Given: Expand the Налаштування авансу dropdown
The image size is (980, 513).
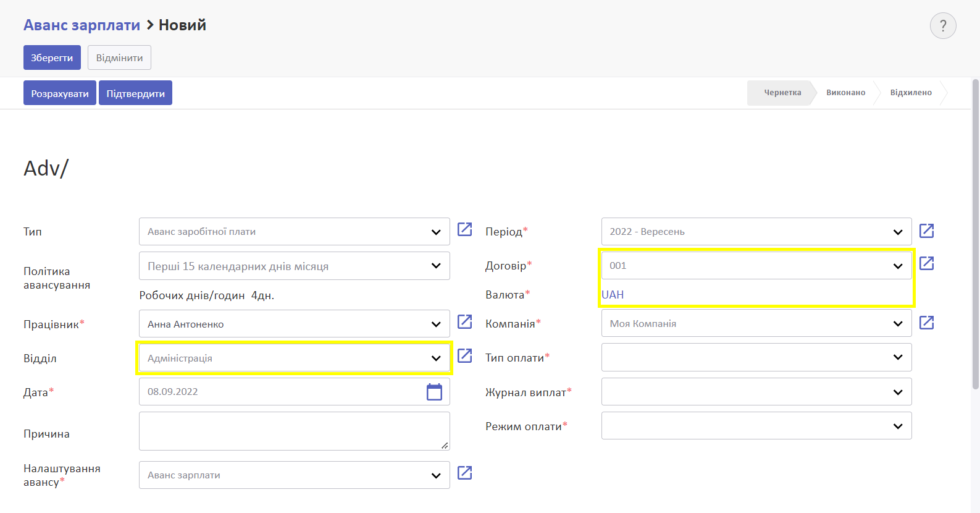Looking at the screenshot, I should pyautogui.click(x=295, y=475).
